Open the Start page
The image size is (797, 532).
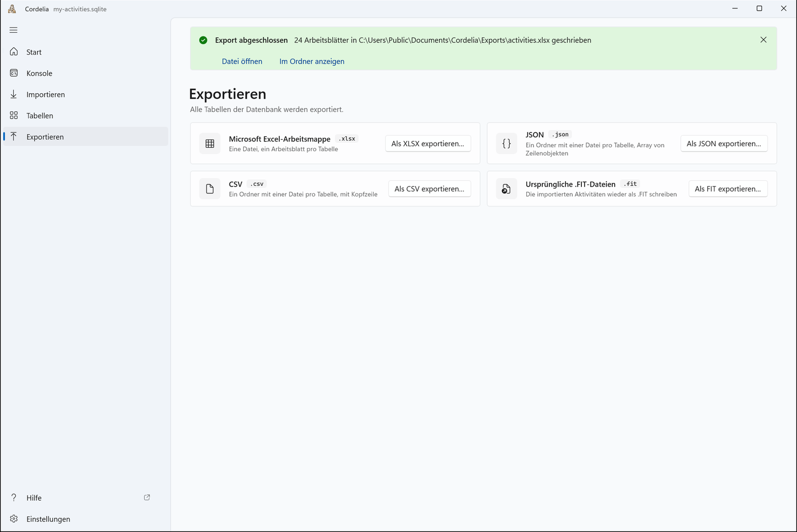pyautogui.click(x=85, y=52)
